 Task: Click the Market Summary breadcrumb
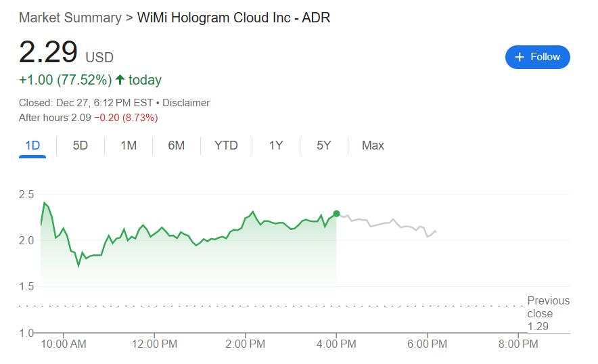(70, 17)
